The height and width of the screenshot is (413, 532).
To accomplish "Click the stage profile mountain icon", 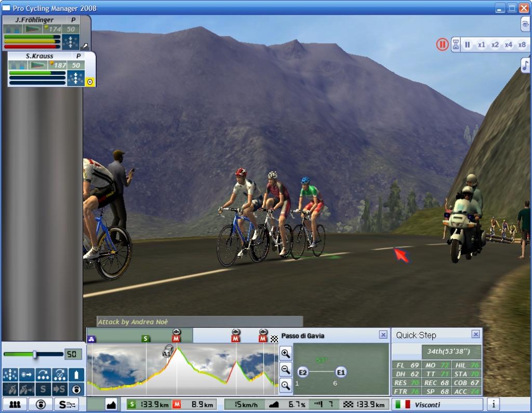I will coord(111,404).
